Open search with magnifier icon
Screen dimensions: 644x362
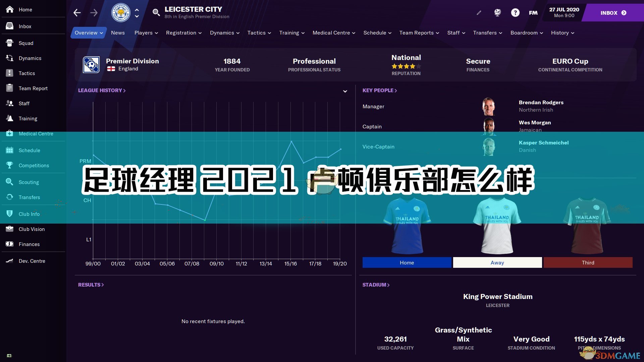pos(156,13)
